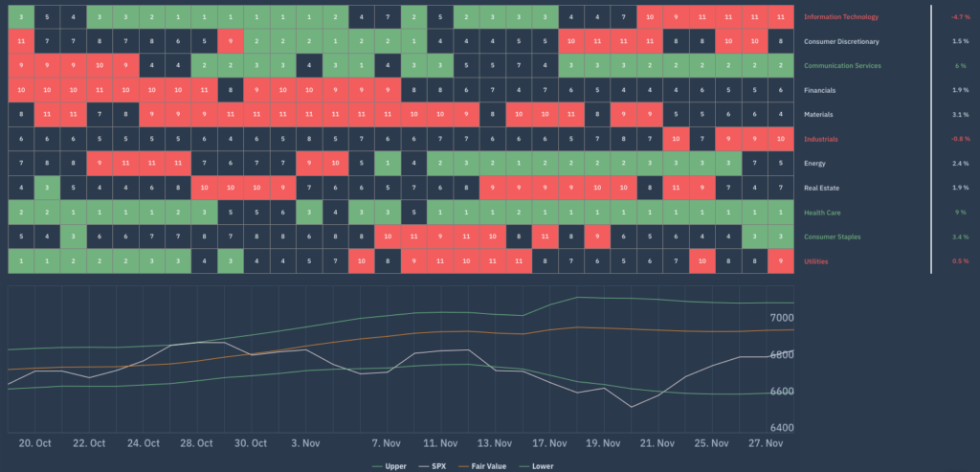Click the Materials sector label
The image size is (980, 472).
coord(820,115)
